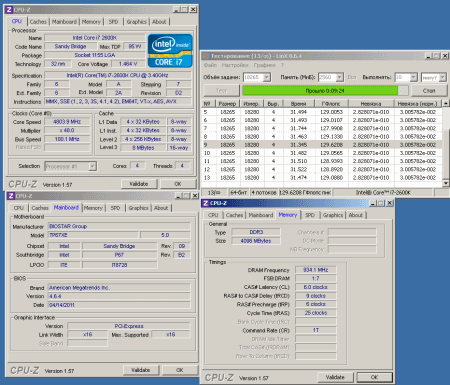Open Graphics tab in the Mainboard CPU-Z window
450x385 pixels.
point(139,208)
